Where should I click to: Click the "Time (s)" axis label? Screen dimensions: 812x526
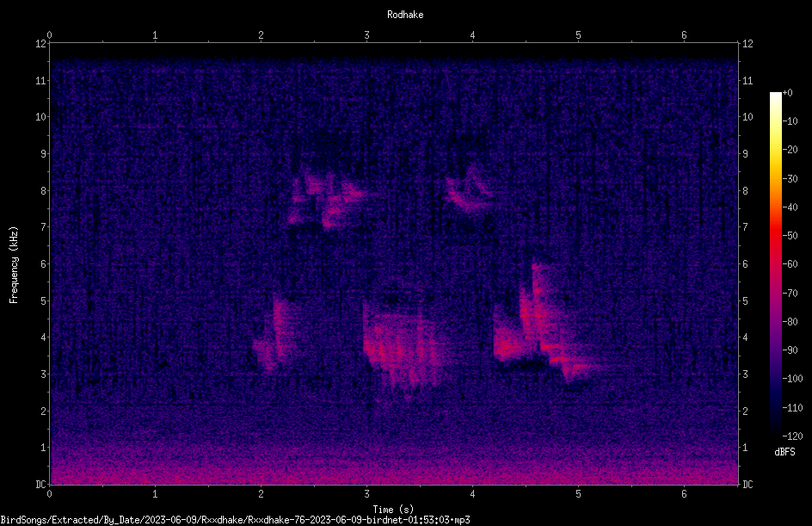(393, 510)
